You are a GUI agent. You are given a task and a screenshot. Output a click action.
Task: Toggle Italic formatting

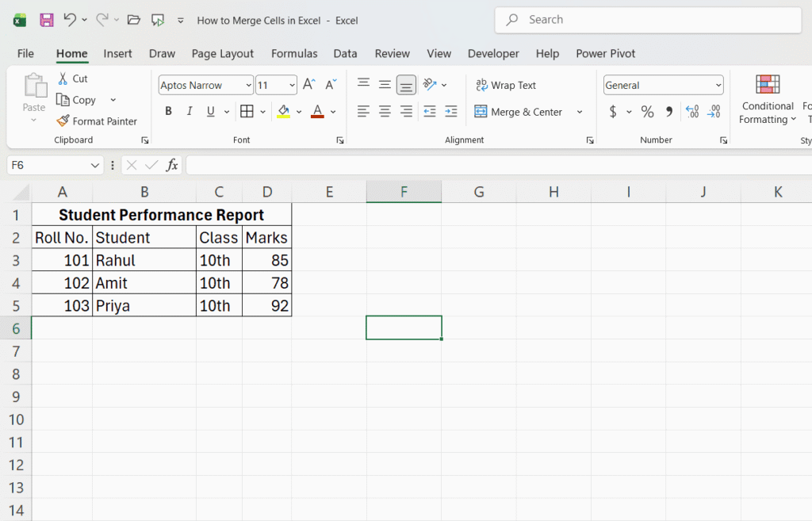190,111
